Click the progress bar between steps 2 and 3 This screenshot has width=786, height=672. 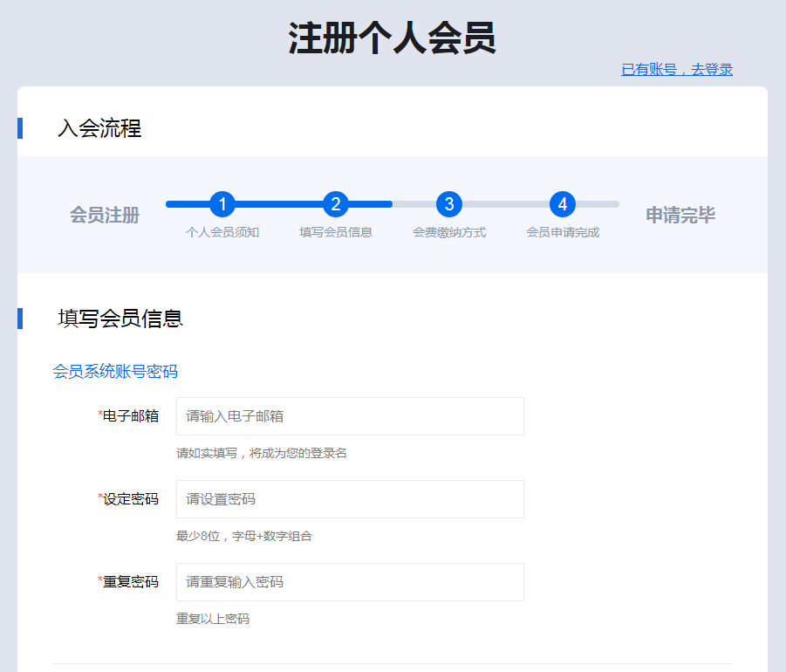(x=393, y=206)
